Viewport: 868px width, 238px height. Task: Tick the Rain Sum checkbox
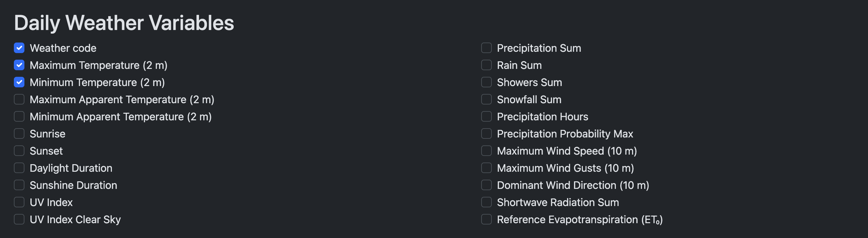pyautogui.click(x=486, y=65)
